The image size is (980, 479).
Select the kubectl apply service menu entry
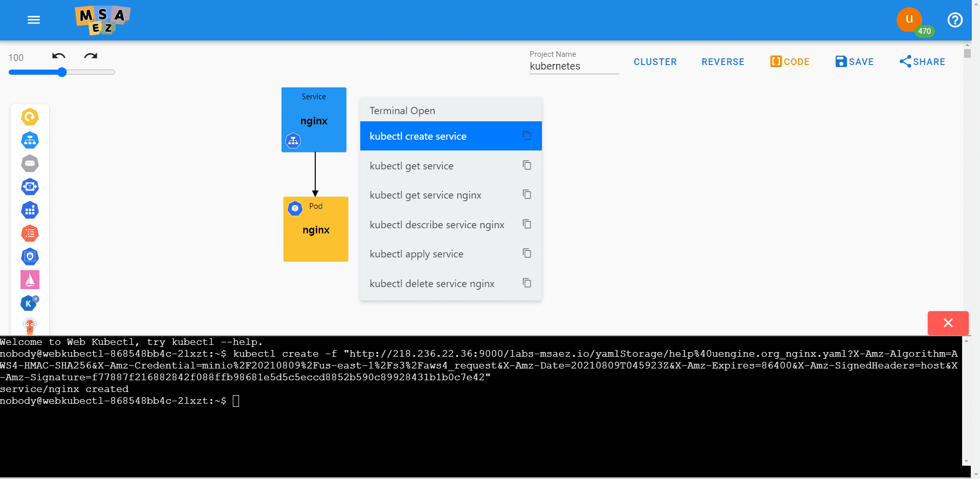(451, 254)
